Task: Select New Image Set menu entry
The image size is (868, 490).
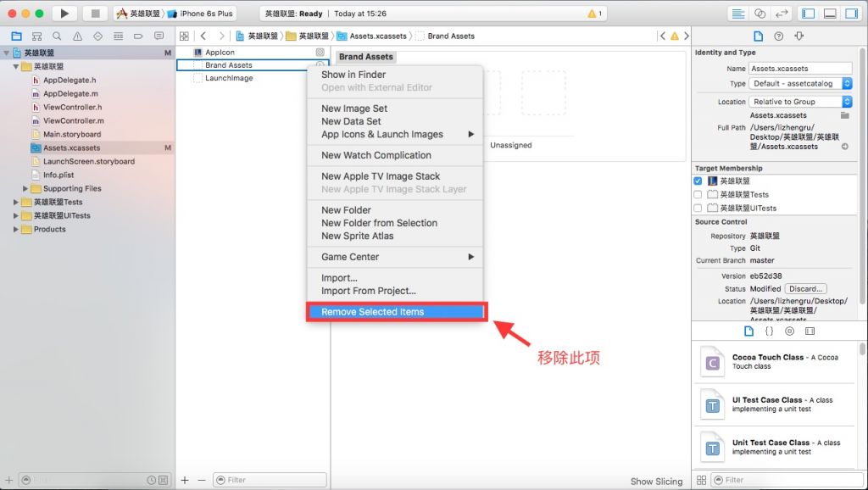Action: pos(354,109)
